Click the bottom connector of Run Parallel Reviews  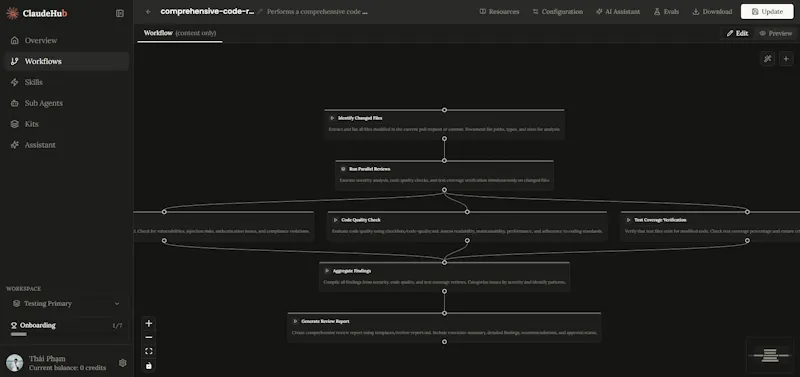pos(444,190)
